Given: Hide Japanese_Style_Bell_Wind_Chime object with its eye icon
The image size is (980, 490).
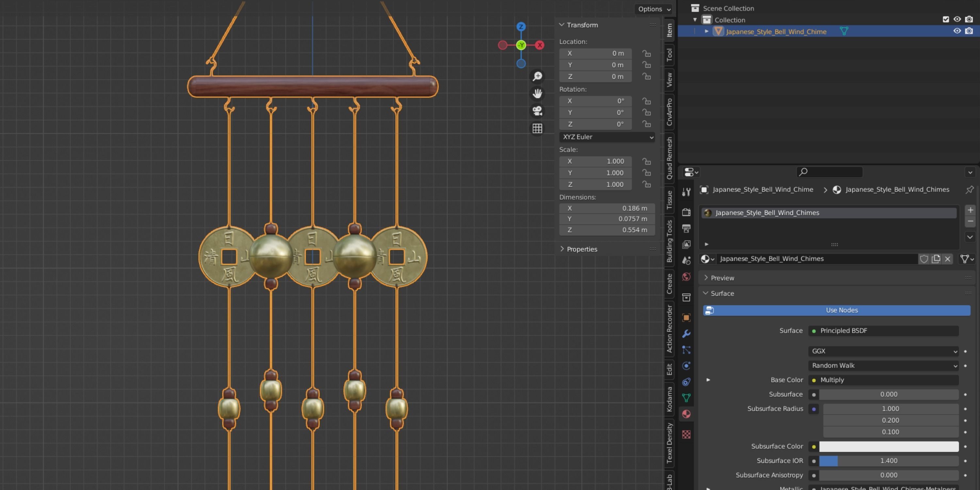Looking at the screenshot, I should 957,31.
